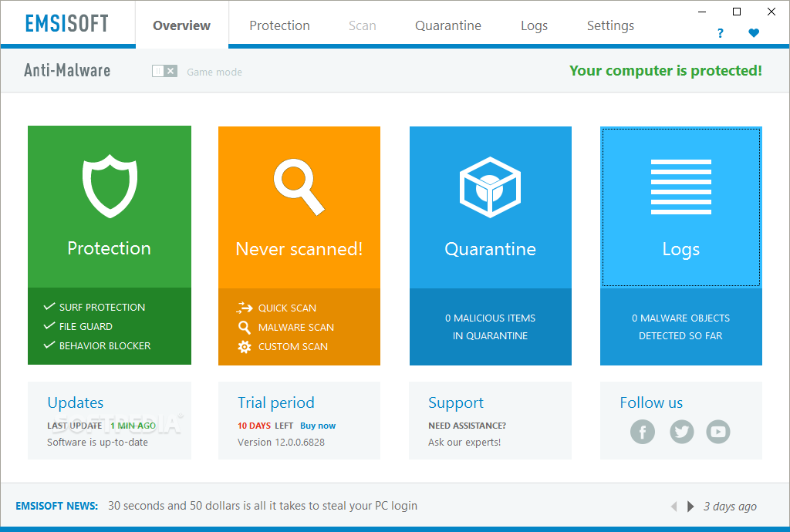Click the Follow us heading
This screenshot has width=790, height=532.
click(651, 402)
